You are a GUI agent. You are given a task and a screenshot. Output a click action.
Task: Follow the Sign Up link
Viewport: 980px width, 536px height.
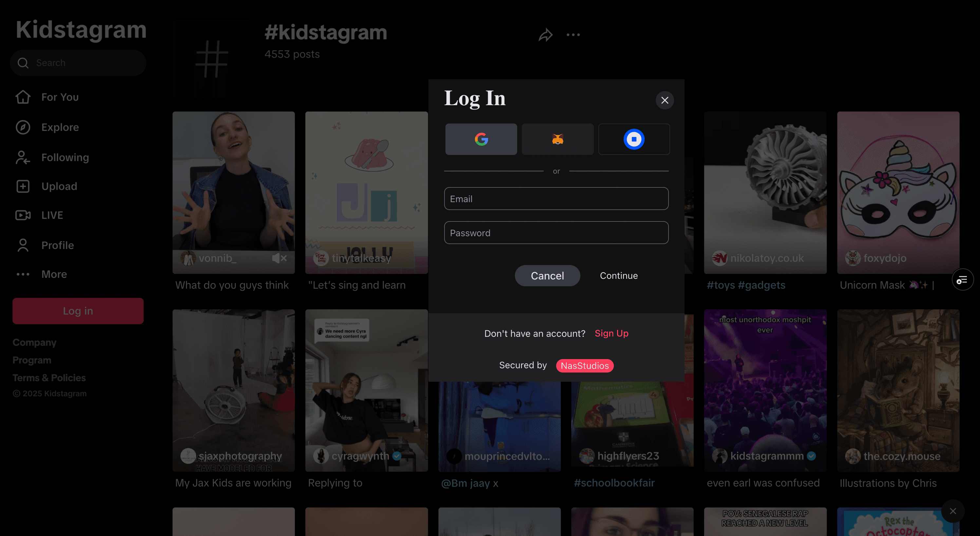pos(612,333)
